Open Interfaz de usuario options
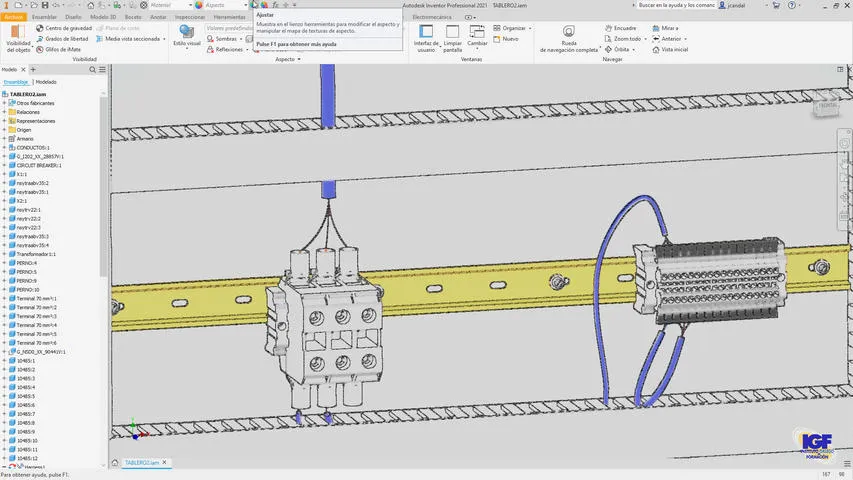 (x=426, y=38)
